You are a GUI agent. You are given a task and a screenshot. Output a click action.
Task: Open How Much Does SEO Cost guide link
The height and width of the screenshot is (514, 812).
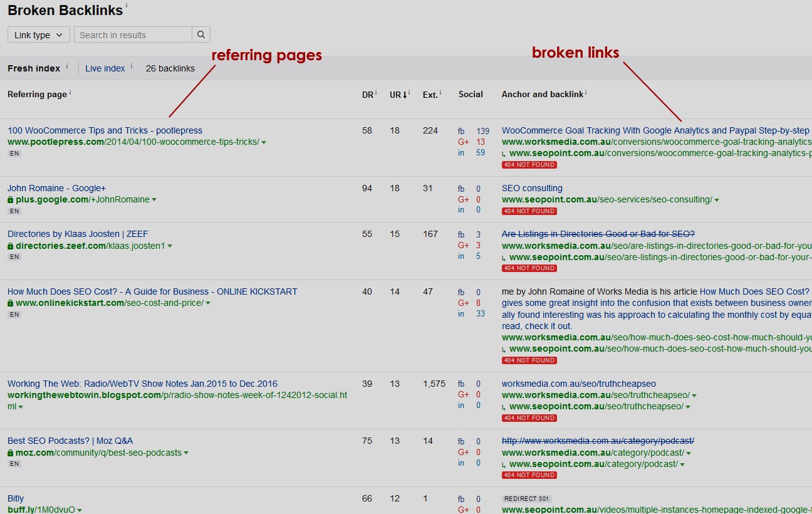coord(152,292)
